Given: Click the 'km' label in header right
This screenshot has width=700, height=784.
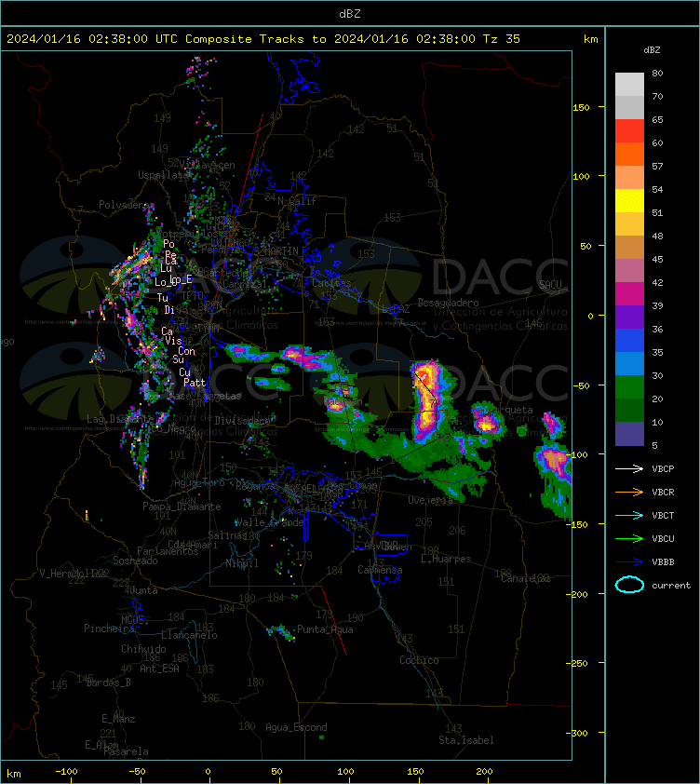Looking at the screenshot, I should (x=590, y=38).
